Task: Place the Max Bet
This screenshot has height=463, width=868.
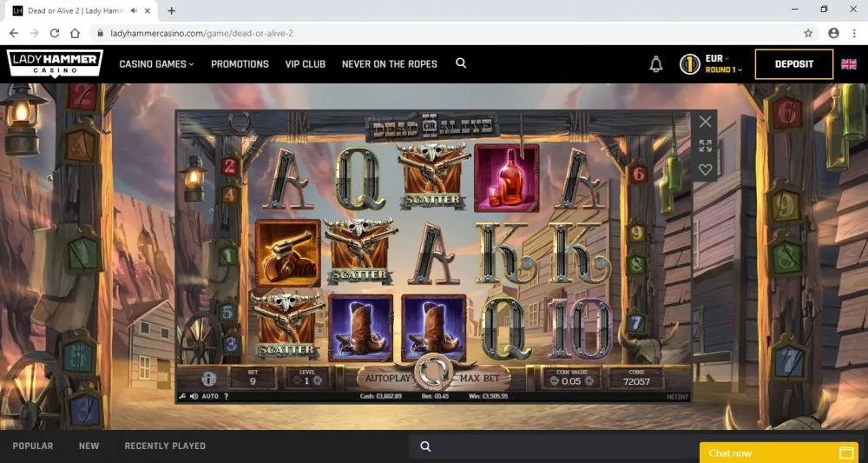Action: pos(479,379)
